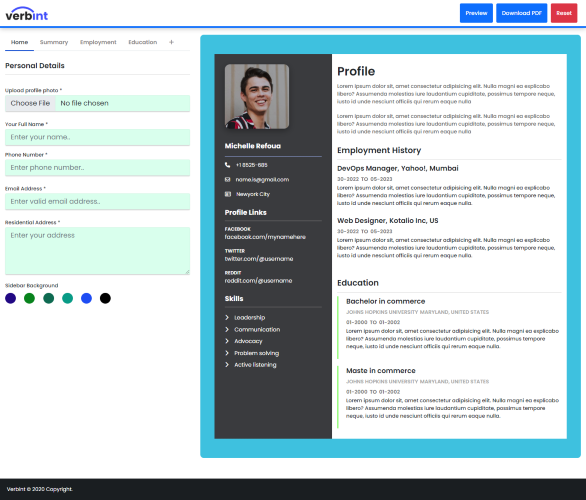Click Web Designer, Kotalio Inc, US entry

[388, 220]
